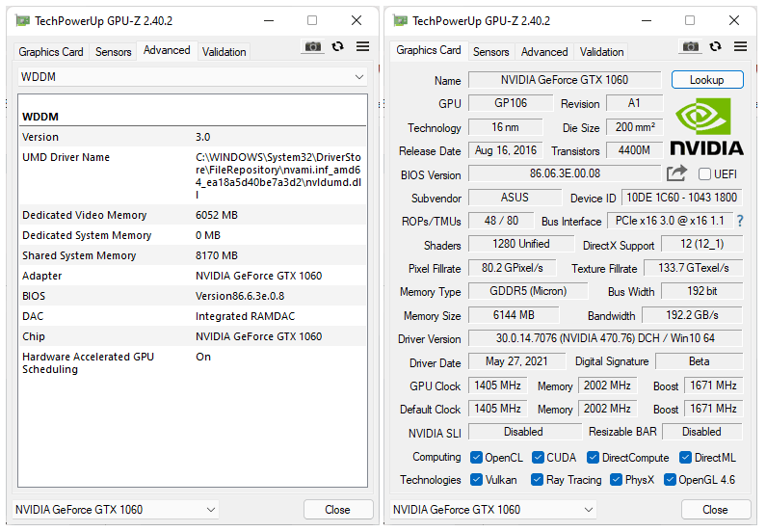Toggle the Ray Tracing checkbox
The image size is (766, 532).
click(x=539, y=480)
